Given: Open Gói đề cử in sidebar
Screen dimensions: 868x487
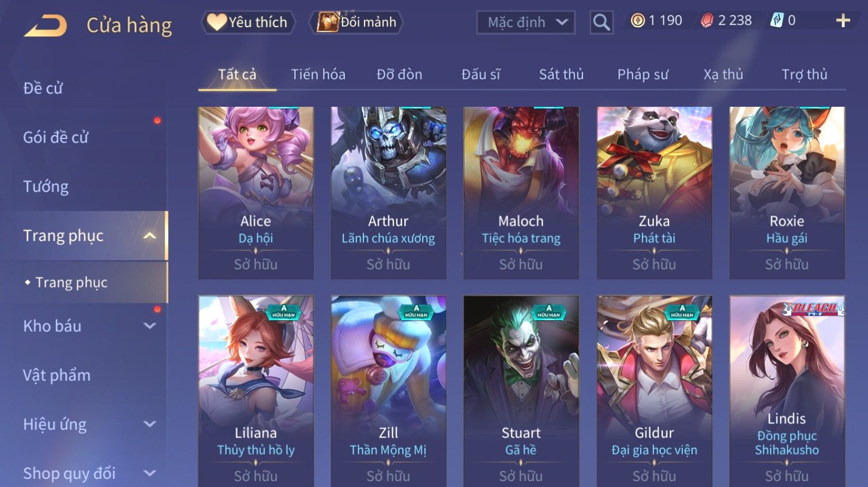Looking at the screenshot, I should pyautogui.click(x=56, y=137).
